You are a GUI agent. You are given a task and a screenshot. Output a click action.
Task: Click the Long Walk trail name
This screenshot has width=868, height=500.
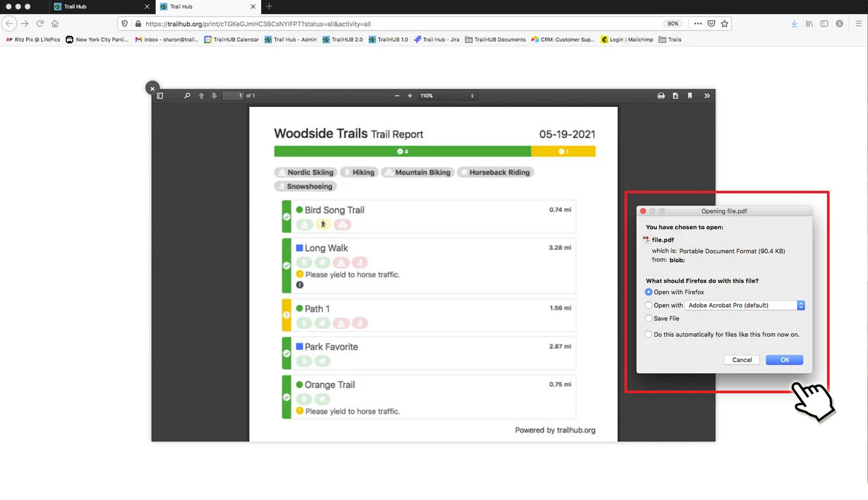pyautogui.click(x=326, y=248)
